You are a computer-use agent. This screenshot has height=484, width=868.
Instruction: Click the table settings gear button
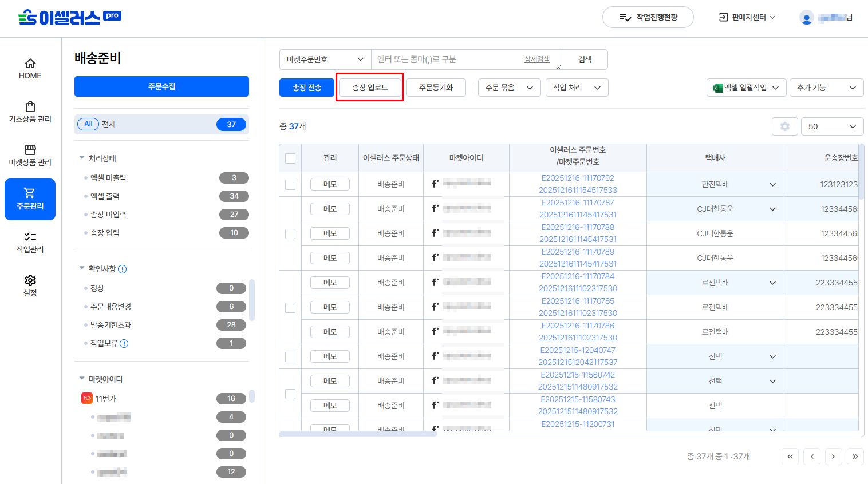click(x=784, y=126)
